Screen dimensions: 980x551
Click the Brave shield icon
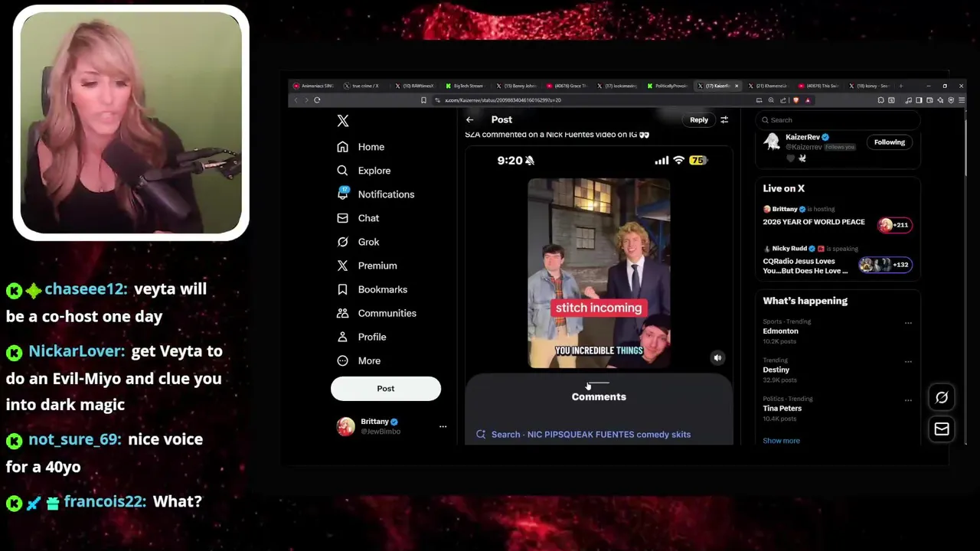796,100
